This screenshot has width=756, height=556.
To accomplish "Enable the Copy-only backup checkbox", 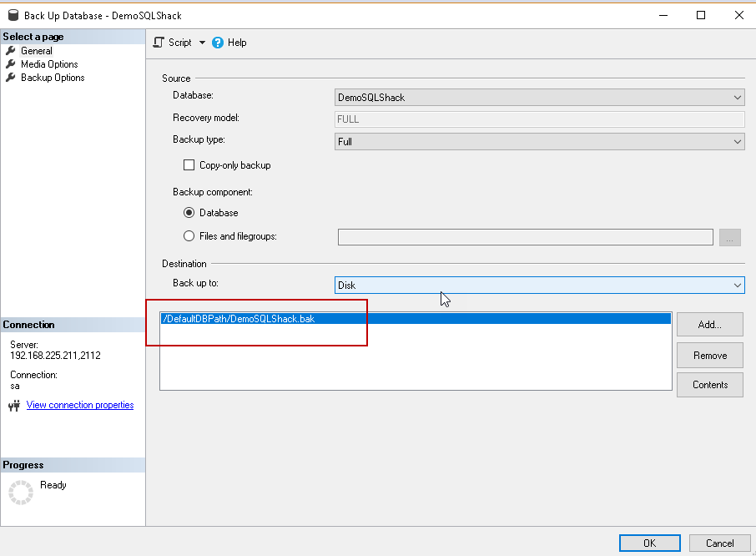I will (x=189, y=165).
